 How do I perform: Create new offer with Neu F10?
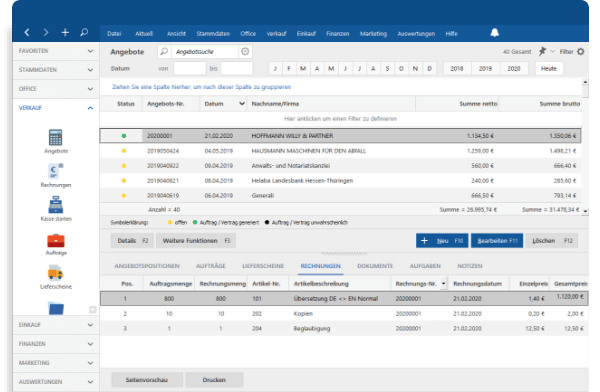click(442, 241)
